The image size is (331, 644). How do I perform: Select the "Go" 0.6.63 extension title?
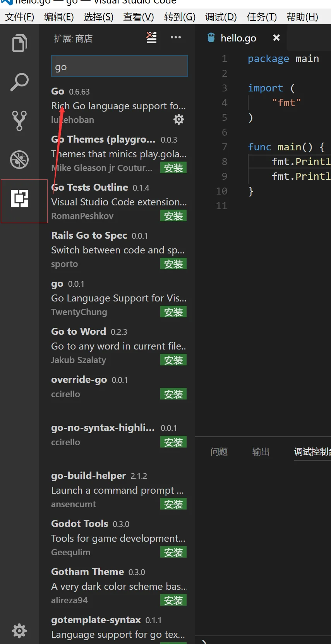58,91
